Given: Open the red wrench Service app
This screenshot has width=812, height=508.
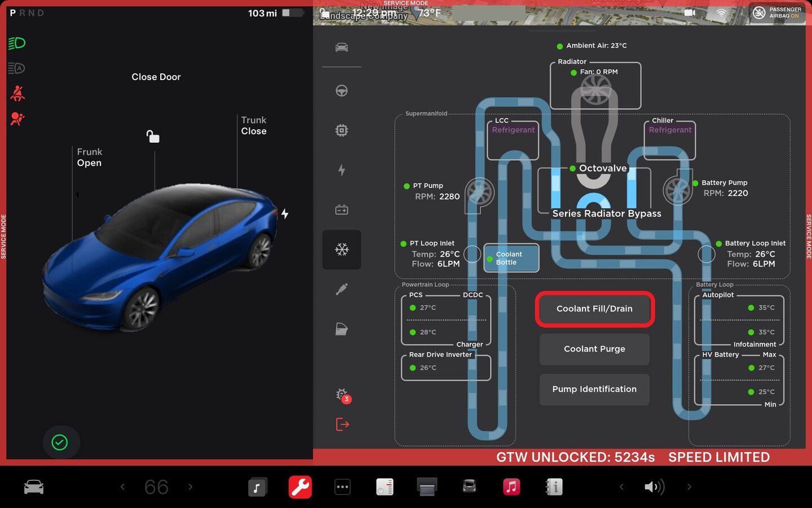Looking at the screenshot, I should (x=300, y=487).
